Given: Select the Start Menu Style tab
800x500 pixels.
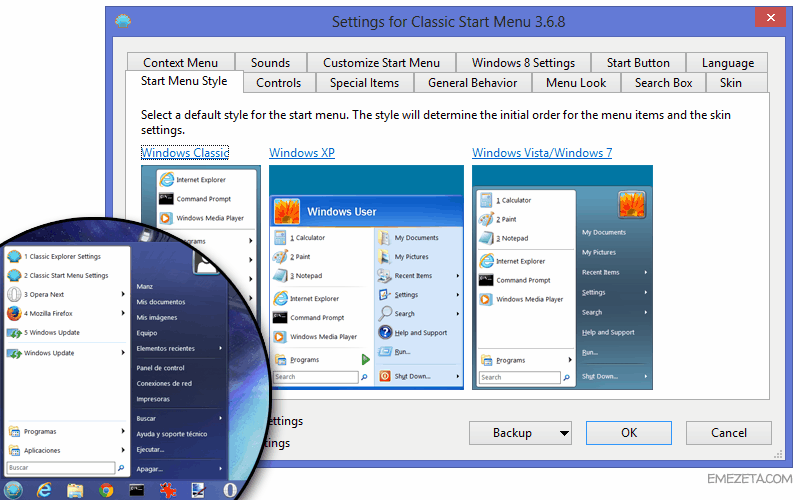Looking at the screenshot, I should click(x=184, y=81).
